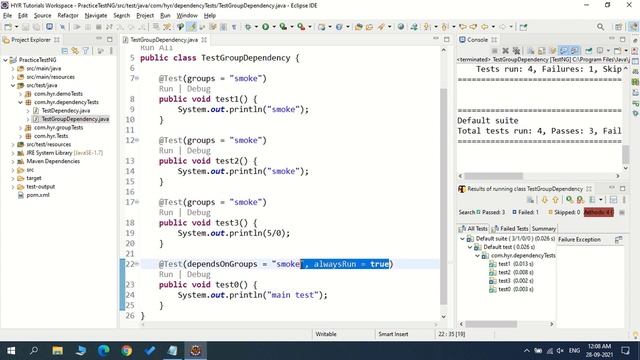640x360 pixels.
Task: Click rerun last test icon in TestNG view
Action: (569, 200)
